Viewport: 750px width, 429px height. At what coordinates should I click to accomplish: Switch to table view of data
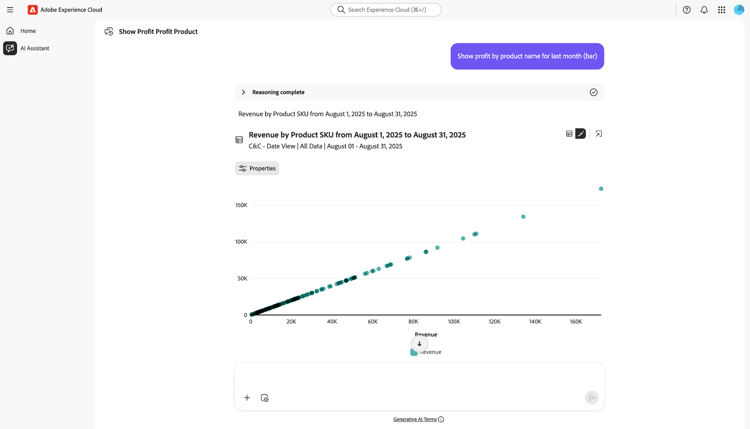coord(569,134)
